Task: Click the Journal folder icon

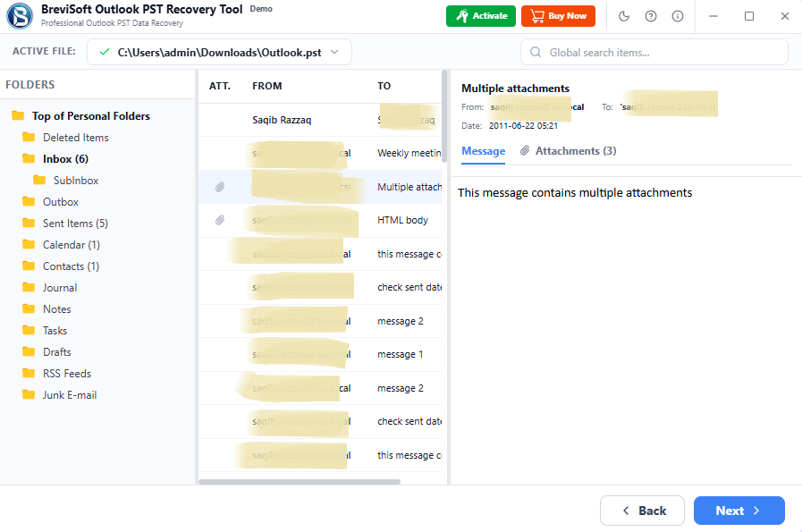Action: tap(29, 288)
